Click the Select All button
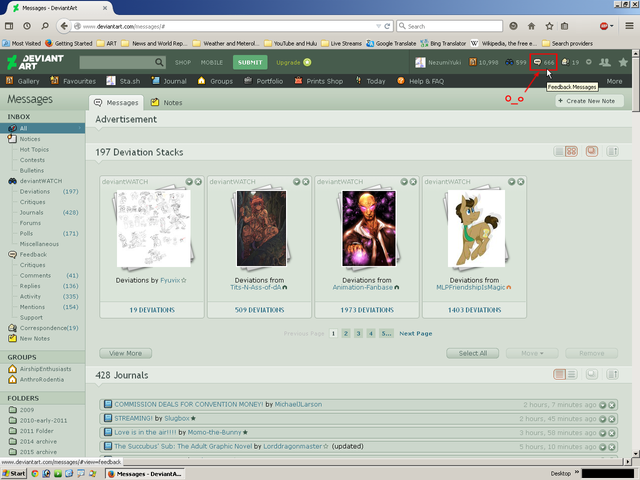 [473, 353]
